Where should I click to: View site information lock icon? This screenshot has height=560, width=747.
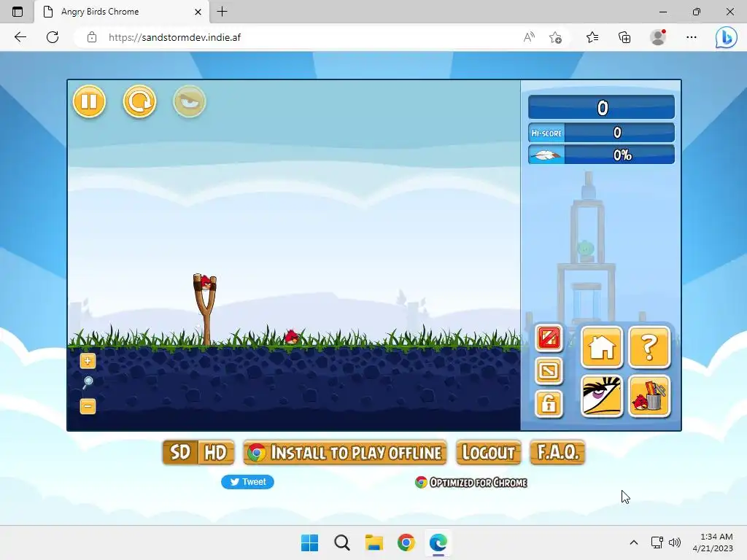92,37
